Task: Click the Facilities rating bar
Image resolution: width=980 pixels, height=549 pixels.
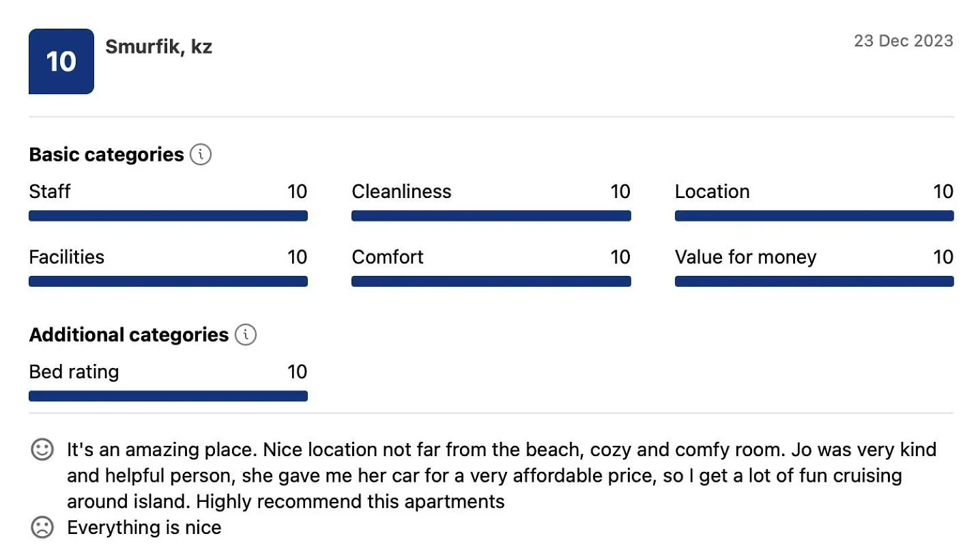Action: tap(168, 281)
